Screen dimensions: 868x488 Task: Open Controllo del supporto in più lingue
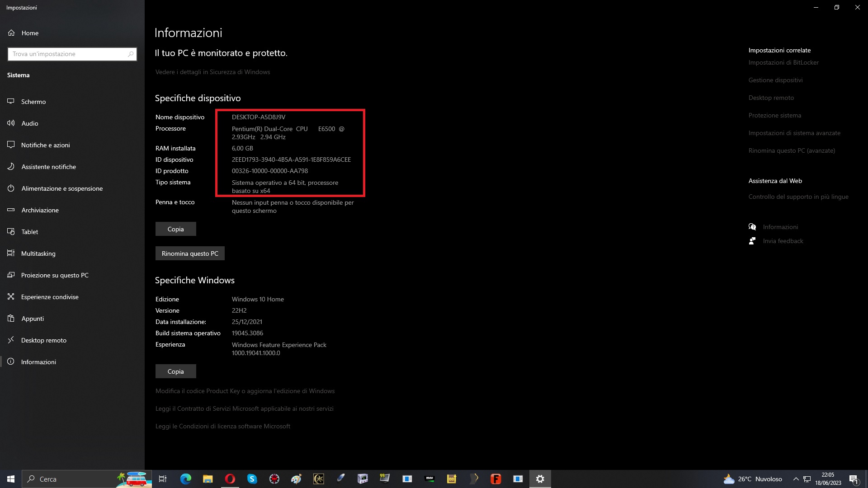pos(798,197)
